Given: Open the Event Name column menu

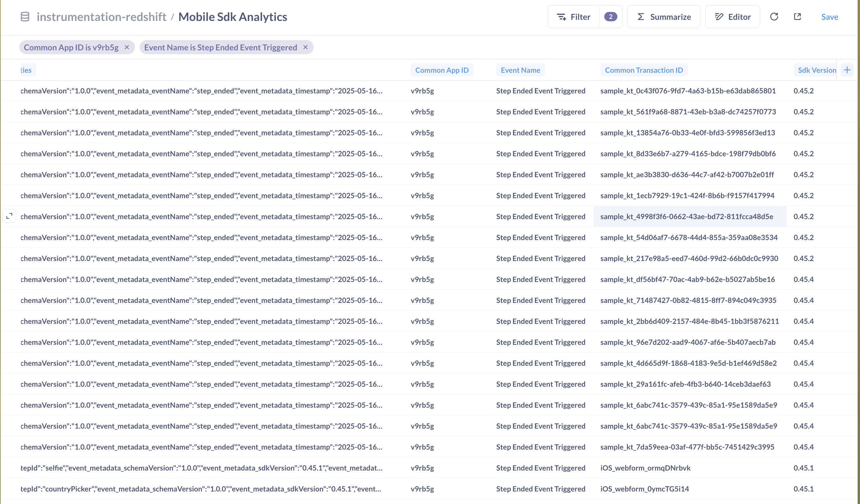Looking at the screenshot, I should [520, 70].
